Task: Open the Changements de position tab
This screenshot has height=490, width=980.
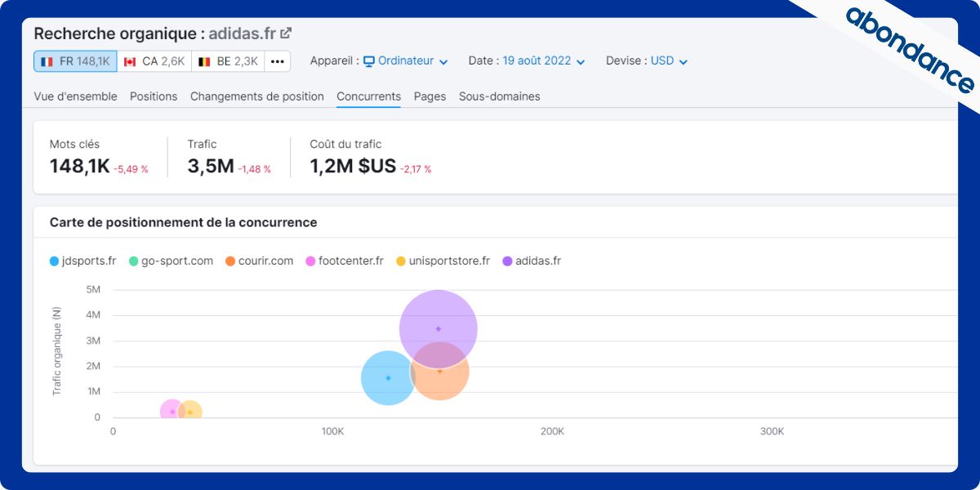Action: 257,96
